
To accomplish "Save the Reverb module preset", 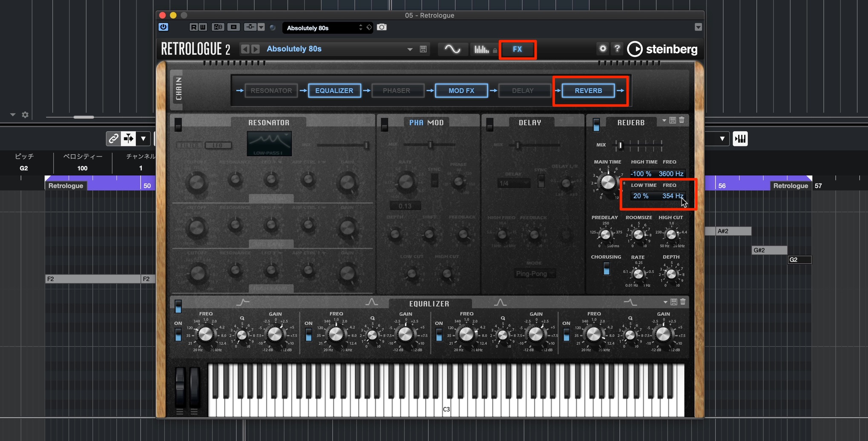I will (x=673, y=120).
